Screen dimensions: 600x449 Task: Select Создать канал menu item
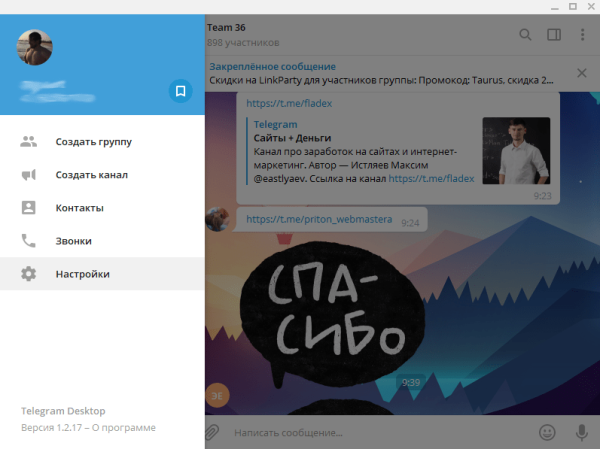point(91,175)
